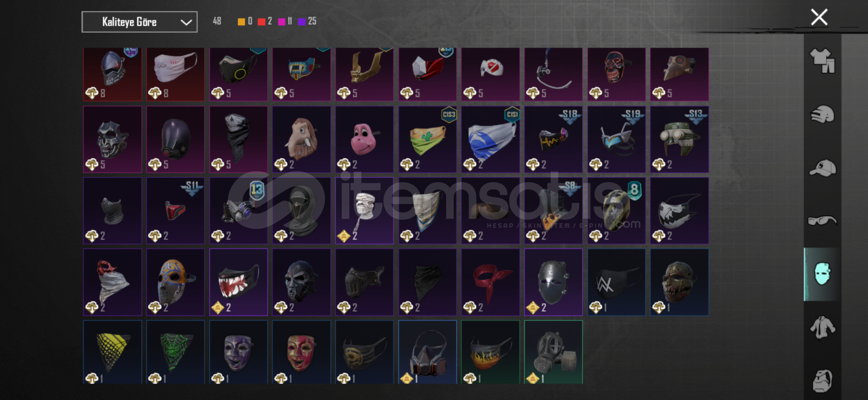Select the helmet category icon

822,114
